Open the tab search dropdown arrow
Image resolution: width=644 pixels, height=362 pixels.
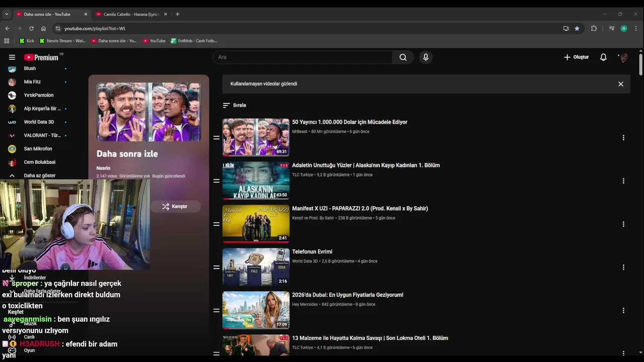coord(7,14)
